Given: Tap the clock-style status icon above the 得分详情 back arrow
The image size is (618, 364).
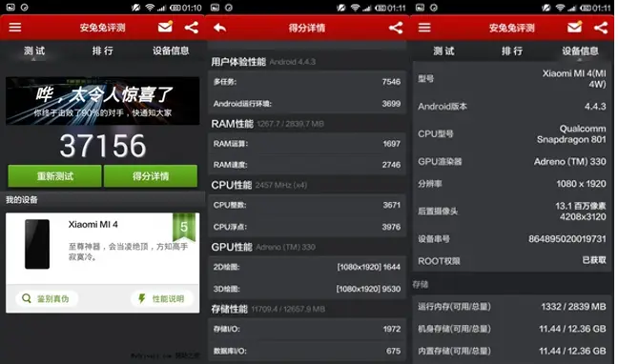Looking at the screenshot, I should [x=229, y=8].
